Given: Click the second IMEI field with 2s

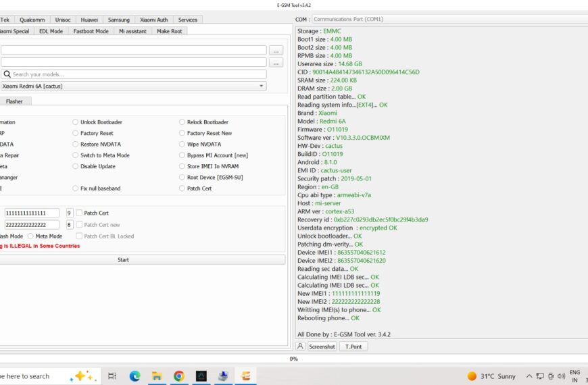Looking at the screenshot, I should [32, 224].
